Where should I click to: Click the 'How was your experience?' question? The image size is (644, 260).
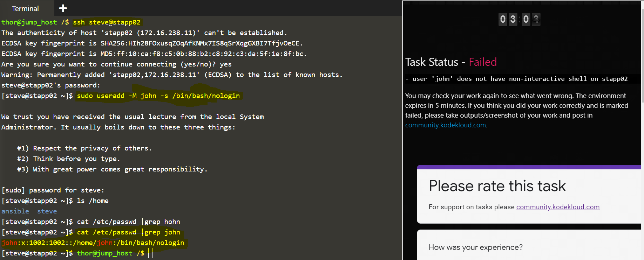[x=475, y=247]
